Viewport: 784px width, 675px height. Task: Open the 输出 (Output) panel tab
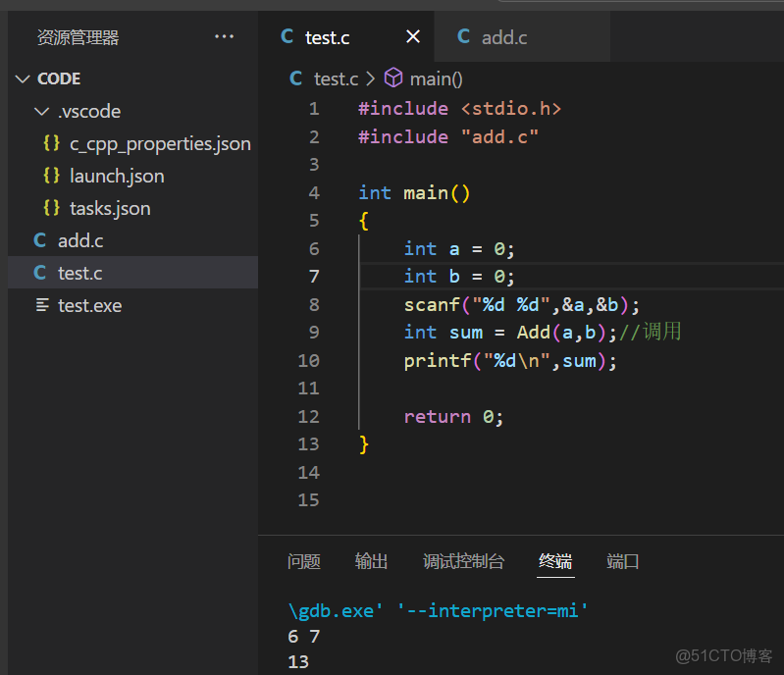tap(372, 561)
